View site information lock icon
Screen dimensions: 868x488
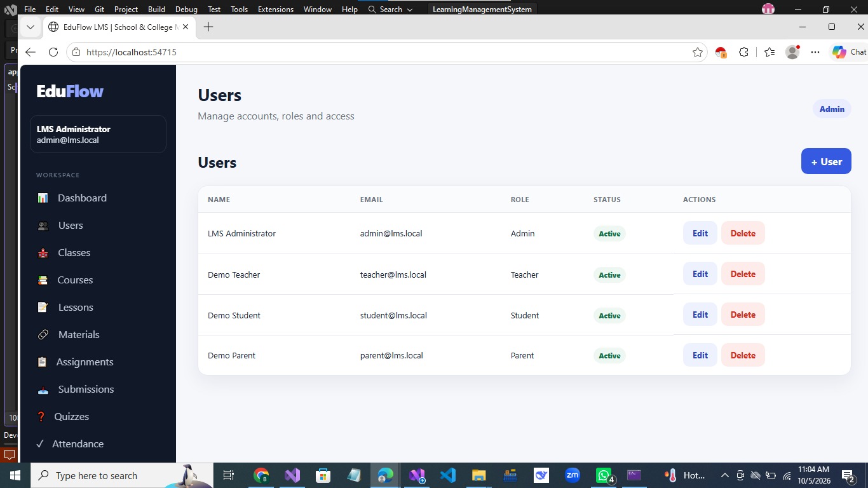click(x=76, y=52)
